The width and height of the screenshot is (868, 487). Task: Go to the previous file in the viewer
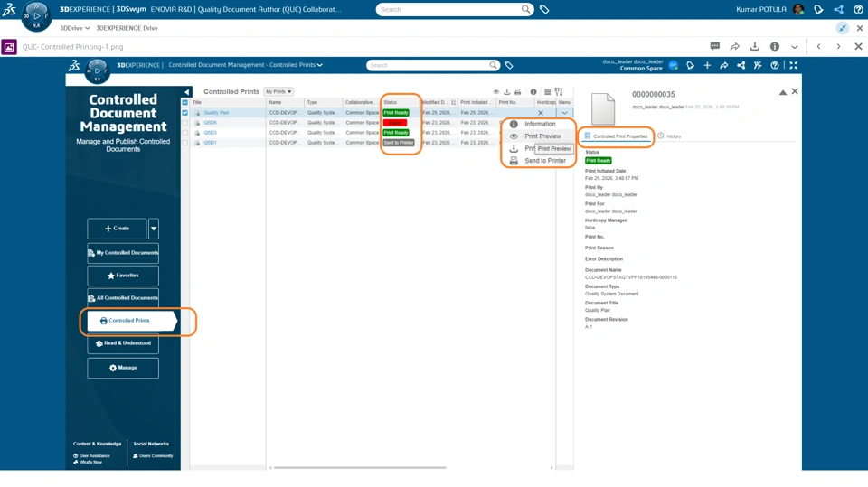819,46
